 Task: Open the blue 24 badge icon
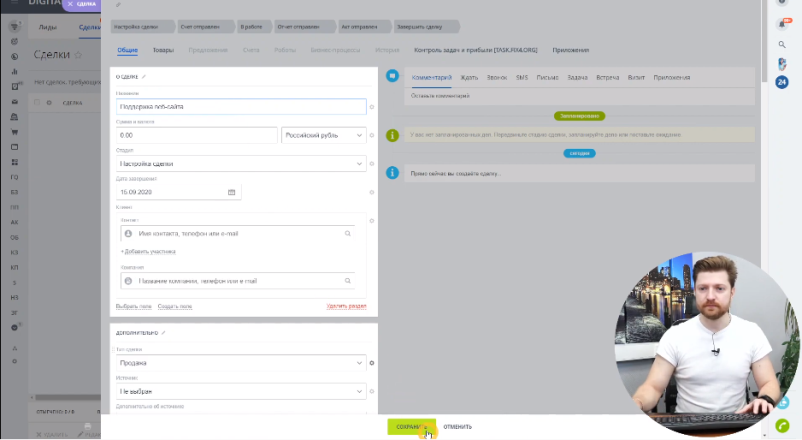[x=782, y=82]
